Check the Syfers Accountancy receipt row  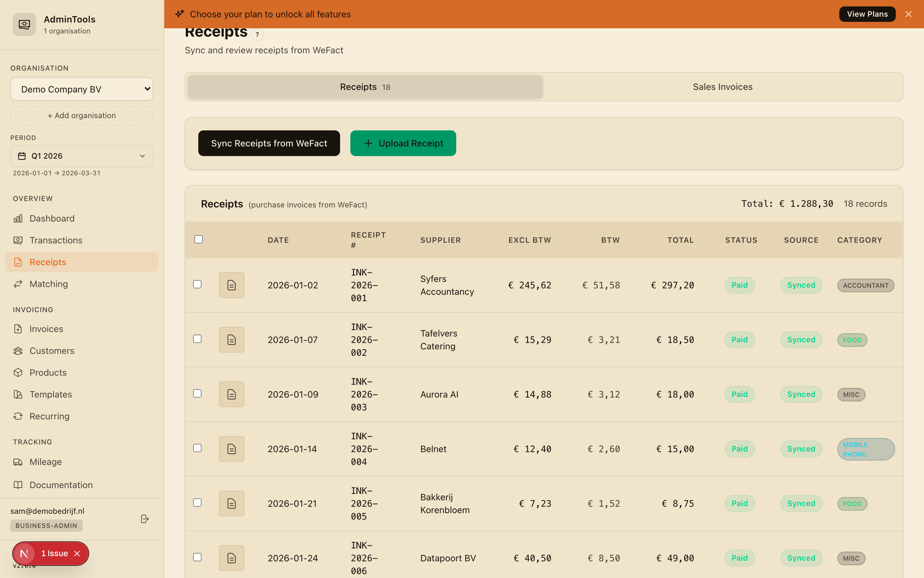197,284
